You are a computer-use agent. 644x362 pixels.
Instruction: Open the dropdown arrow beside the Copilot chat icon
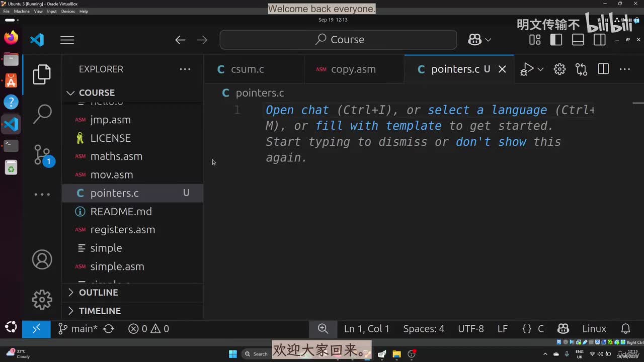pyautogui.click(x=488, y=40)
